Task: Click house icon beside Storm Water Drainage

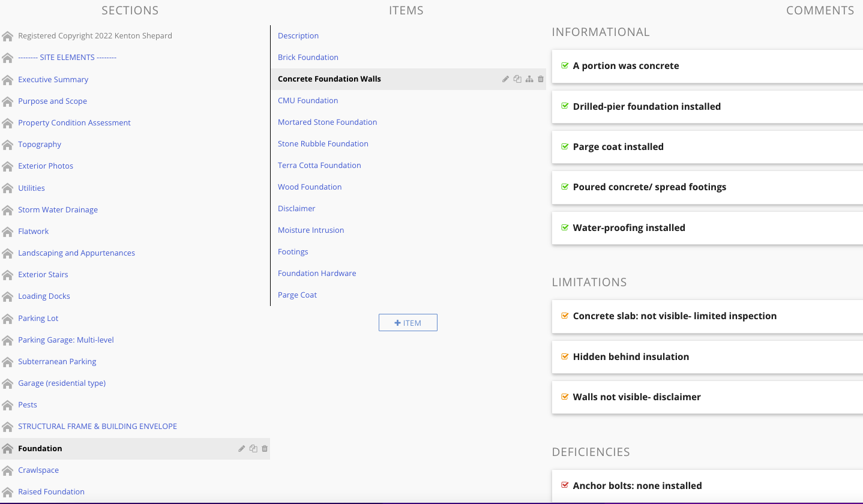Action: point(7,210)
